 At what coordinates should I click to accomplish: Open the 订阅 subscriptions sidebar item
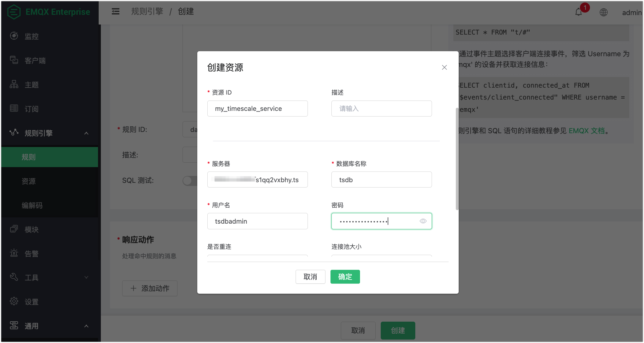click(31, 109)
